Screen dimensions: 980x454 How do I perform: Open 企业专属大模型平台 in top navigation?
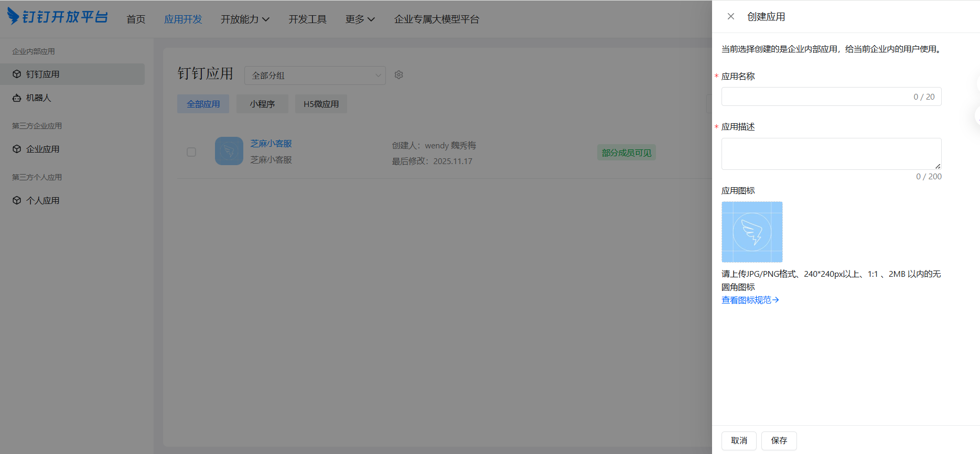pyautogui.click(x=437, y=19)
